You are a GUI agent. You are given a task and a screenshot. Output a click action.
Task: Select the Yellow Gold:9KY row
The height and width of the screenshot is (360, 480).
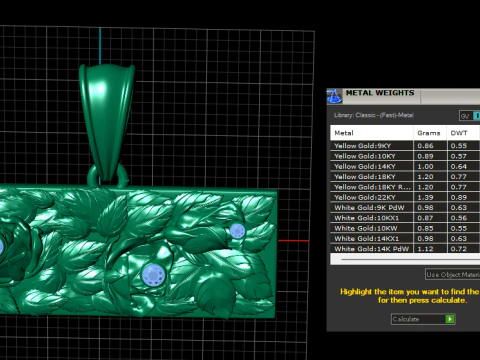point(405,146)
